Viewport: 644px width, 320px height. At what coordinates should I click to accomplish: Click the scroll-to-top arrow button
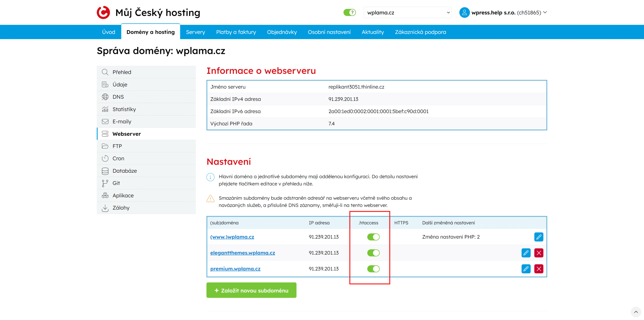tap(636, 312)
